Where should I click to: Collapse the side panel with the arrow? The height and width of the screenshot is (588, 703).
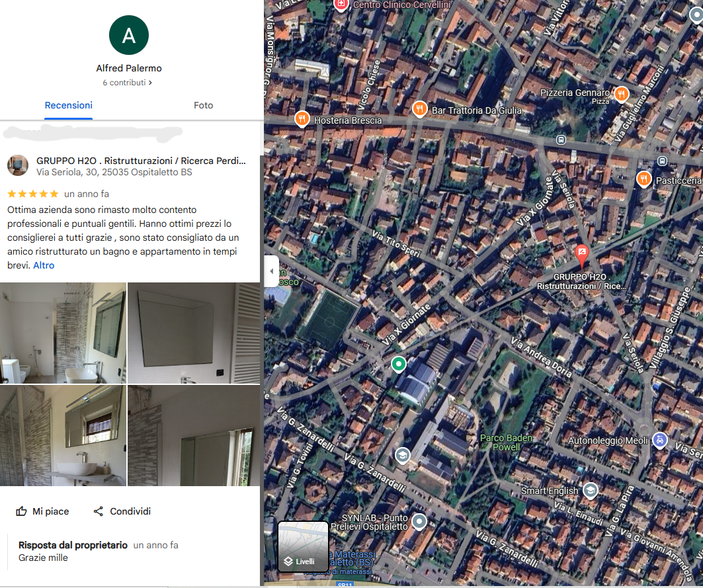coord(271,271)
